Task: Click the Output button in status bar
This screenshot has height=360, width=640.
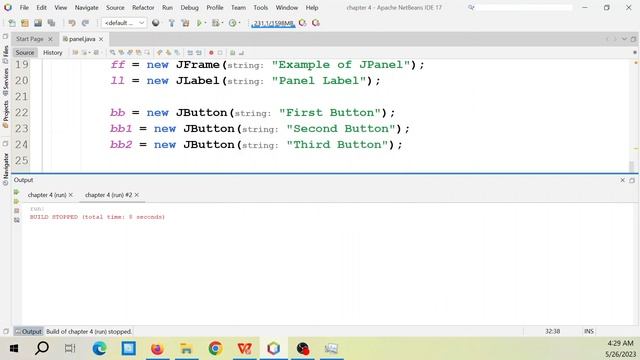Action: (x=28, y=331)
